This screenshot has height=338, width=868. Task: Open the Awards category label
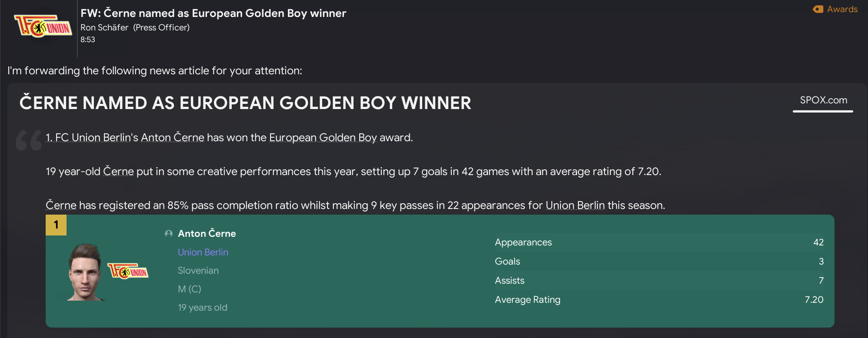pyautogui.click(x=842, y=9)
